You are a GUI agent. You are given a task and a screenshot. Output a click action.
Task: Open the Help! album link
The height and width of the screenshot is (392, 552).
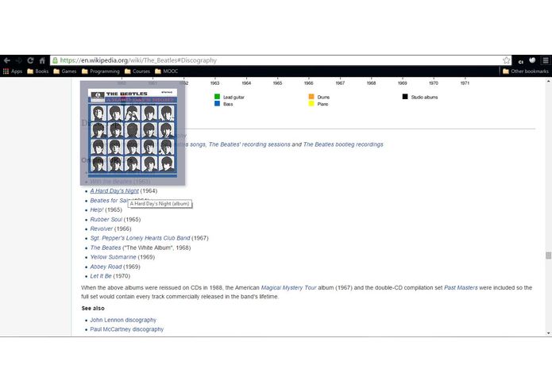(x=97, y=210)
